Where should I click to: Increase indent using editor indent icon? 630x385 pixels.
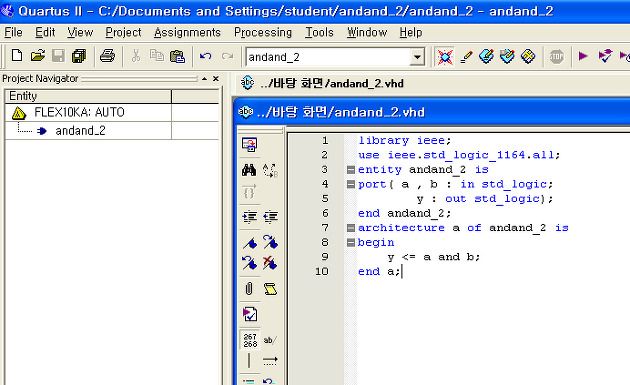coord(250,217)
